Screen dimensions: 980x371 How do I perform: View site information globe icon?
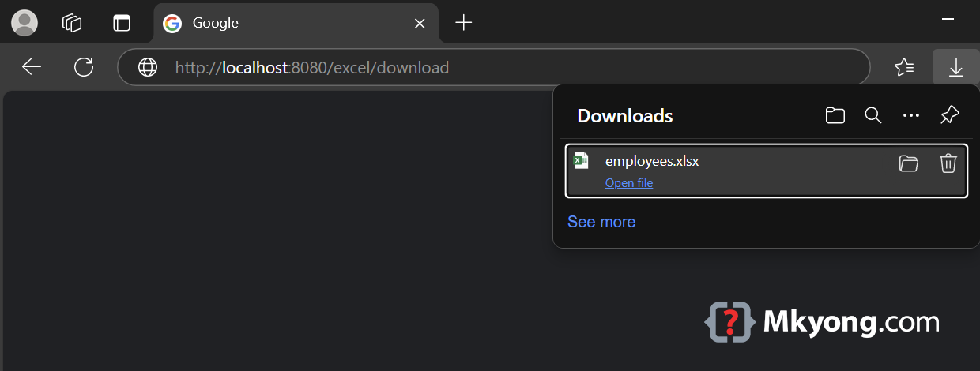pyautogui.click(x=148, y=68)
